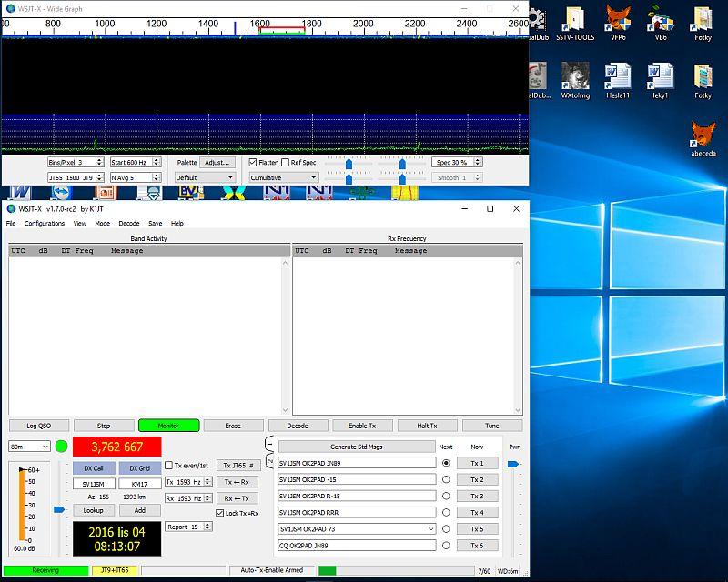Enable the Flatten checkbox in Wide Graph
Image resolution: width=728 pixels, height=582 pixels.
coord(253,163)
